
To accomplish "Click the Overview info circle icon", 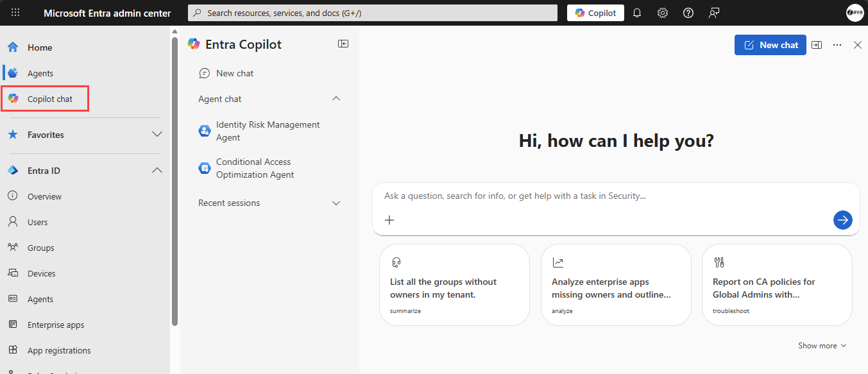I will [x=13, y=196].
